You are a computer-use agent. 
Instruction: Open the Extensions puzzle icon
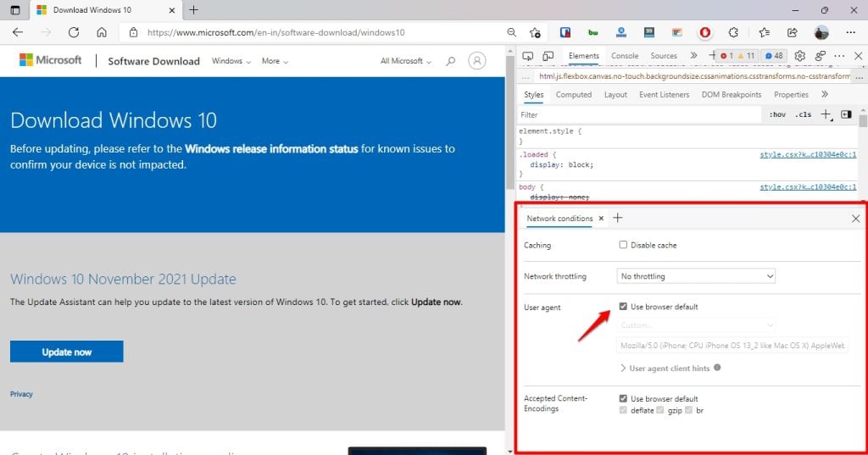coord(733,33)
